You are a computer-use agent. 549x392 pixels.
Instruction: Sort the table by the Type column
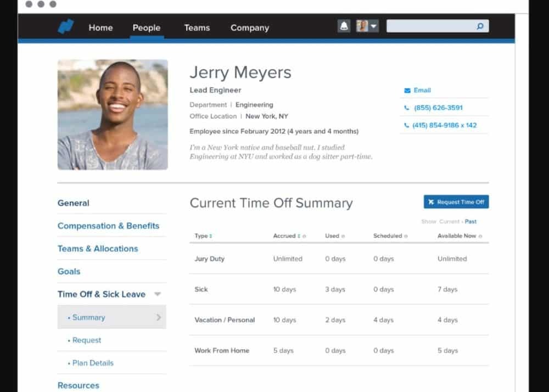(211, 236)
